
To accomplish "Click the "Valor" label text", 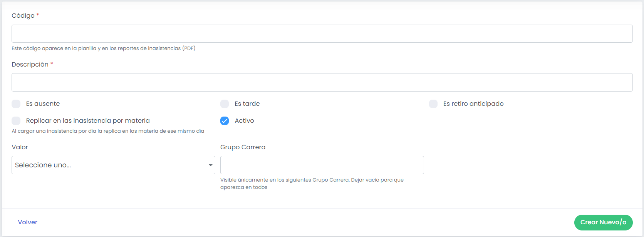I will coord(20,147).
